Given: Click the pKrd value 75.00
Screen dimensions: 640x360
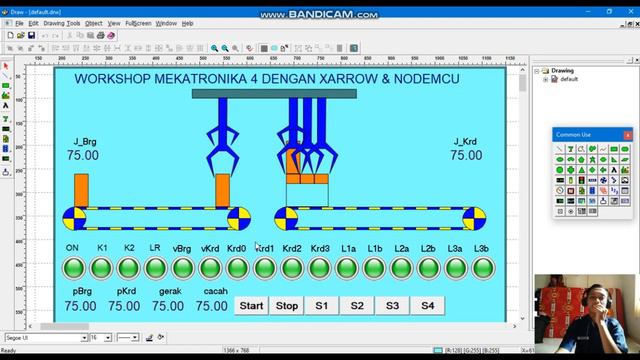Looking at the screenshot, I should 124,306.
